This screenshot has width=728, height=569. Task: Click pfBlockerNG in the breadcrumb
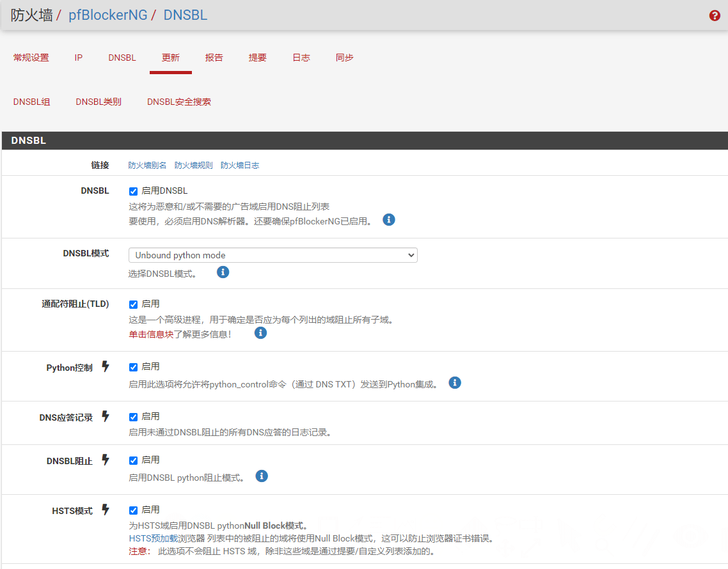coord(107,15)
